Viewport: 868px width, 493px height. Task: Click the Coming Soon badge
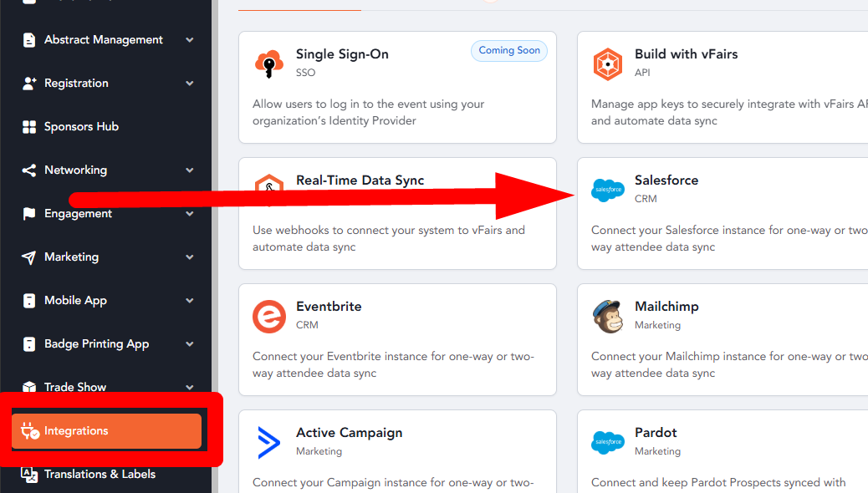click(509, 50)
